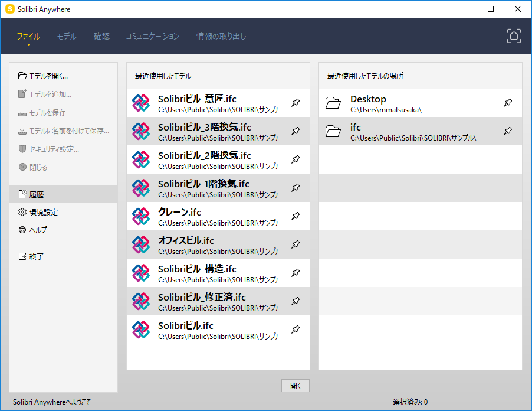Viewport: 532px width, 411px height.
Task: Click the open-folder icon beside モデルを開く
Action: coord(22,76)
